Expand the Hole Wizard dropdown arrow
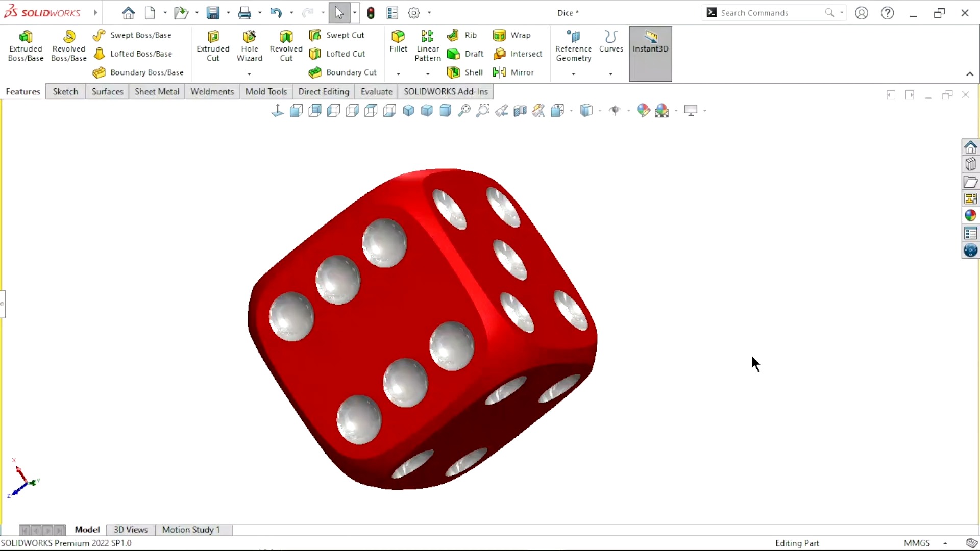980x551 pixels. click(249, 74)
